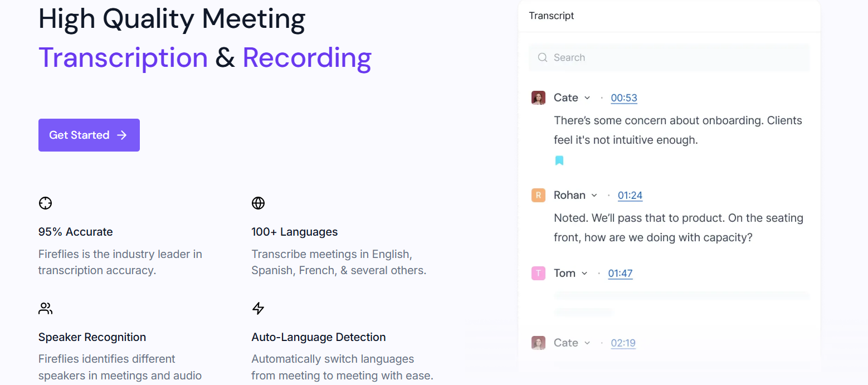Click the lightning bolt Auto-Language Detection icon
Viewport: 868px width, 385px height.
click(258, 309)
